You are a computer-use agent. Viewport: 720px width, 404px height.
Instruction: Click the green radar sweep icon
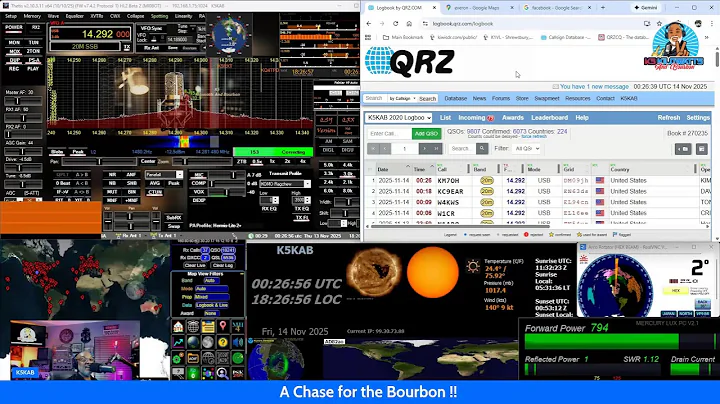point(238,358)
